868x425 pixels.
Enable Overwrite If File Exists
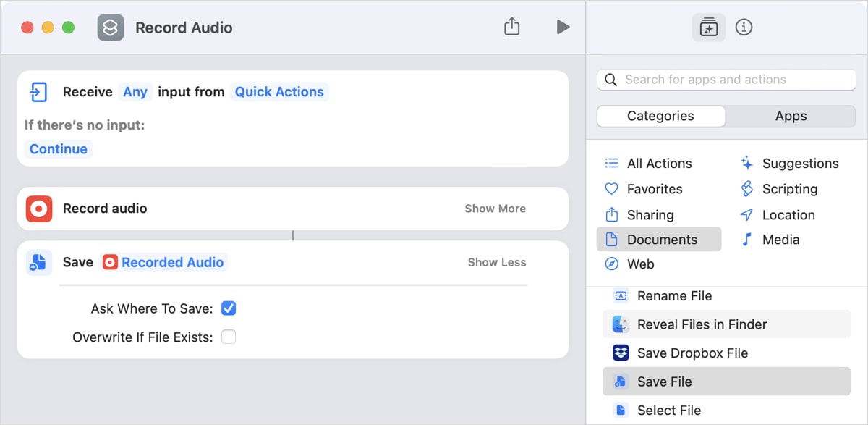click(x=229, y=337)
